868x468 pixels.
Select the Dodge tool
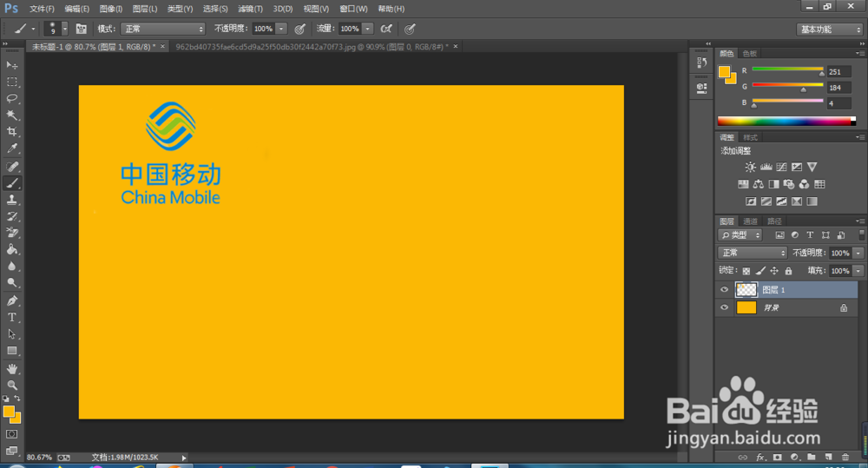(11, 282)
